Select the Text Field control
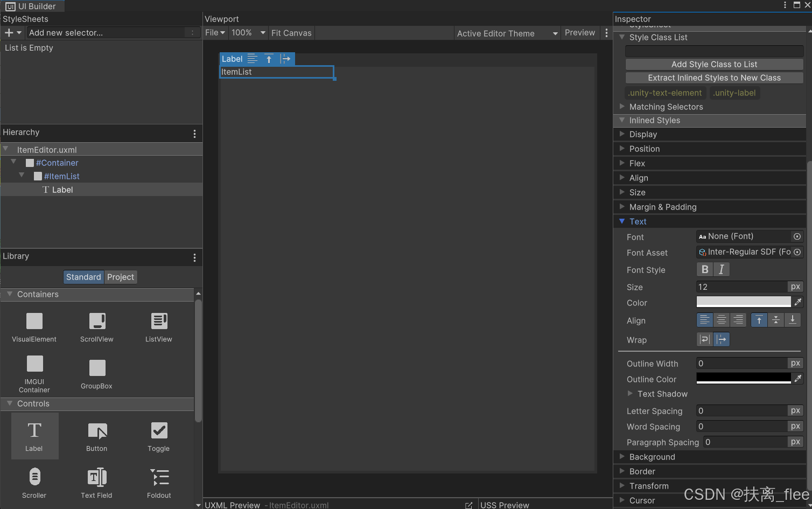 (96, 482)
